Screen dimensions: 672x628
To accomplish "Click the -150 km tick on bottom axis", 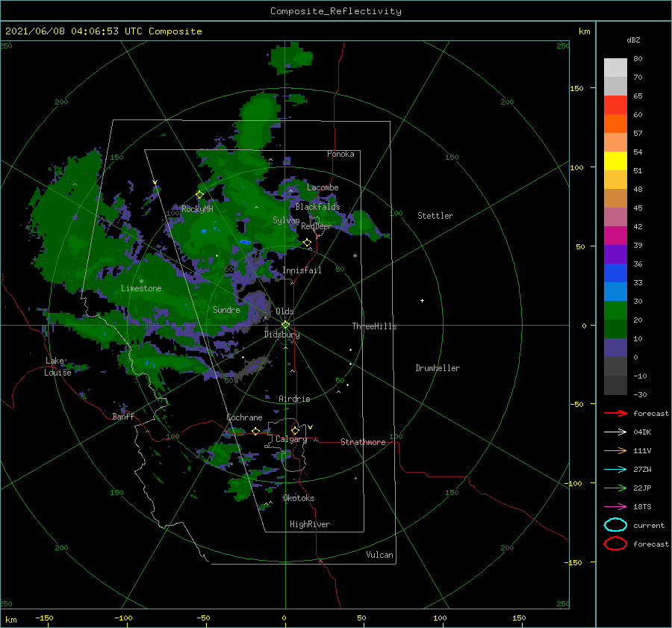I will tap(44, 618).
